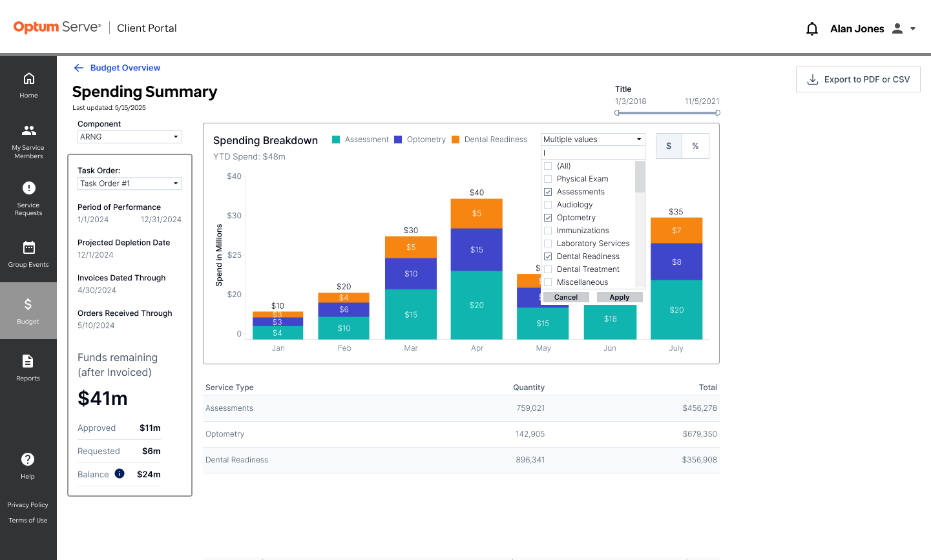This screenshot has width=931, height=560.
Task: Click the Alan Jones user name
Action: click(857, 28)
